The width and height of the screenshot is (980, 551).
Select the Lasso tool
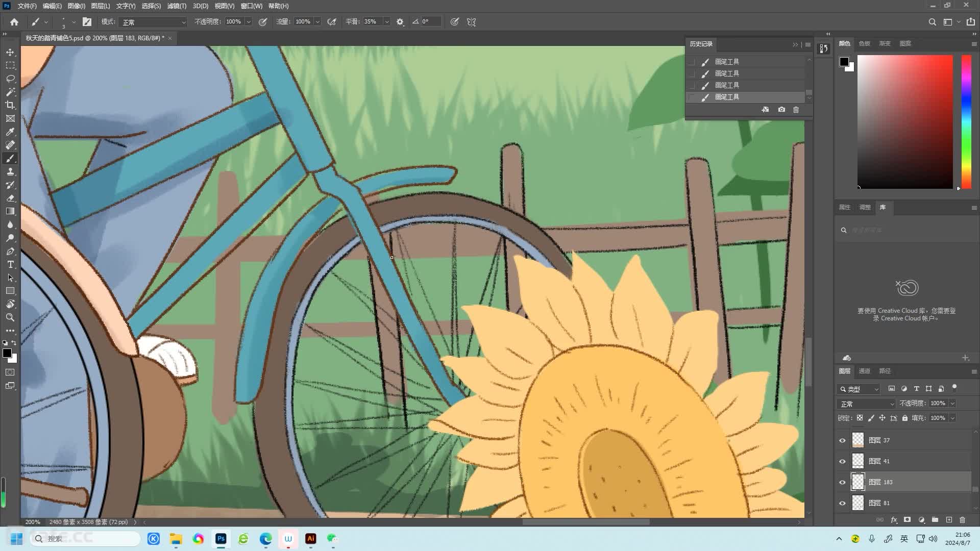click(10, 79)
